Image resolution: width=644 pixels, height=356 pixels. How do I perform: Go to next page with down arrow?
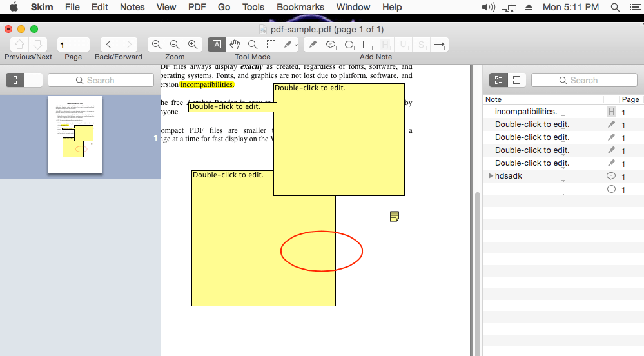click(37, 44)
